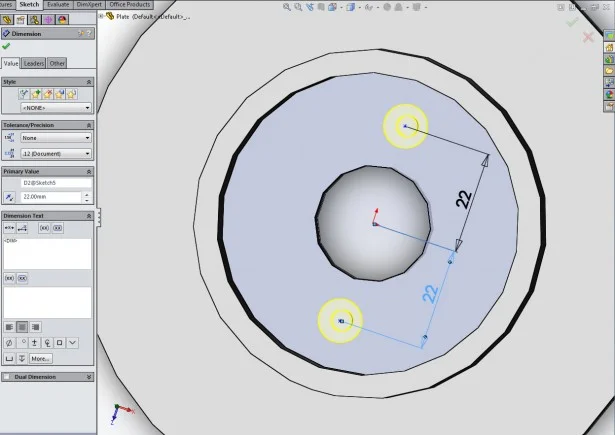Enable the Dual Dimension checkbox
The width and height of the screenshot is (615, 435).
pyautogui.click(x=8, y=377)
